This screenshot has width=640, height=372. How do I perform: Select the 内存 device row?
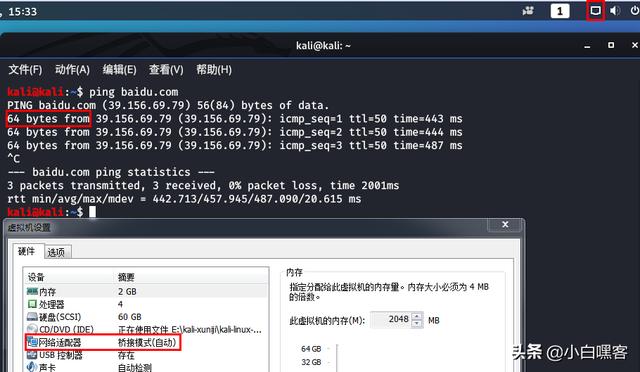[x=147, y=292]
